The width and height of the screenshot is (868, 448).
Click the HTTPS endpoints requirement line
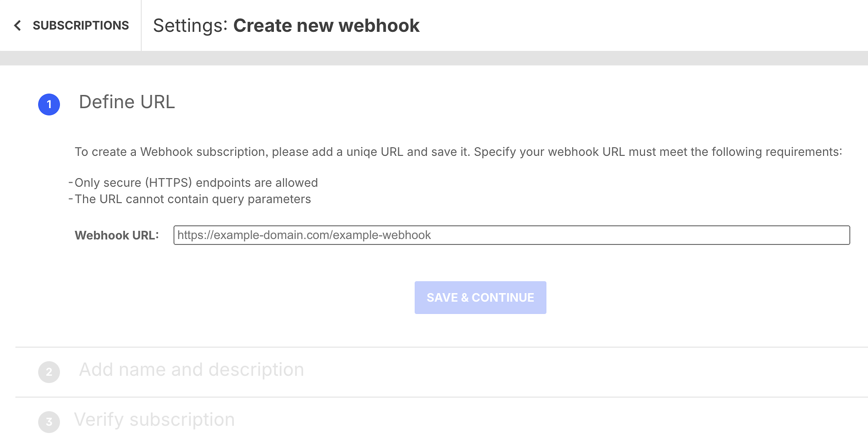tap(193, 183)
